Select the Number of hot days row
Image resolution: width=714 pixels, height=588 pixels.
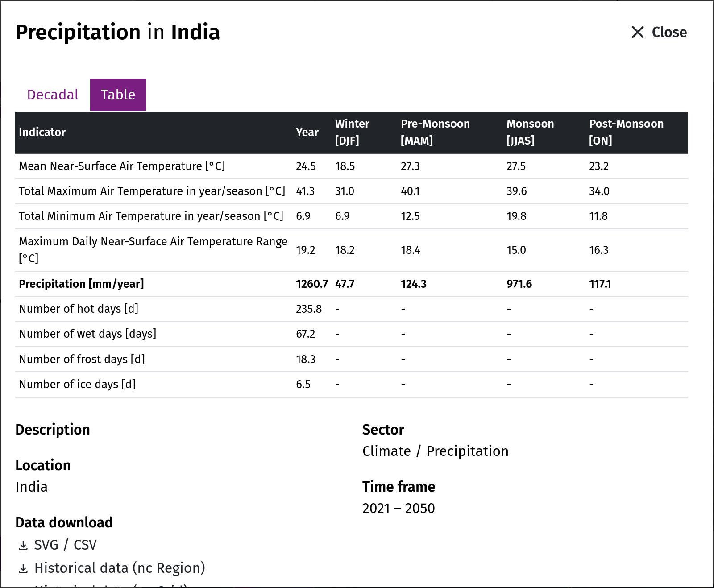click(x=352, y=309)
